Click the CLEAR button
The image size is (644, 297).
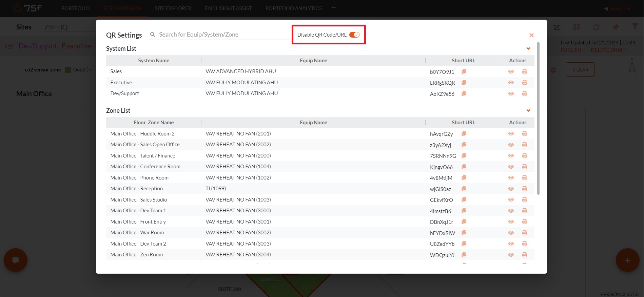[x=580, y=69]
